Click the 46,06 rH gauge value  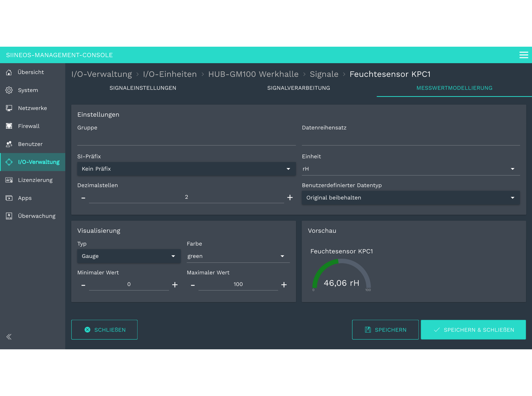point(341,283)
